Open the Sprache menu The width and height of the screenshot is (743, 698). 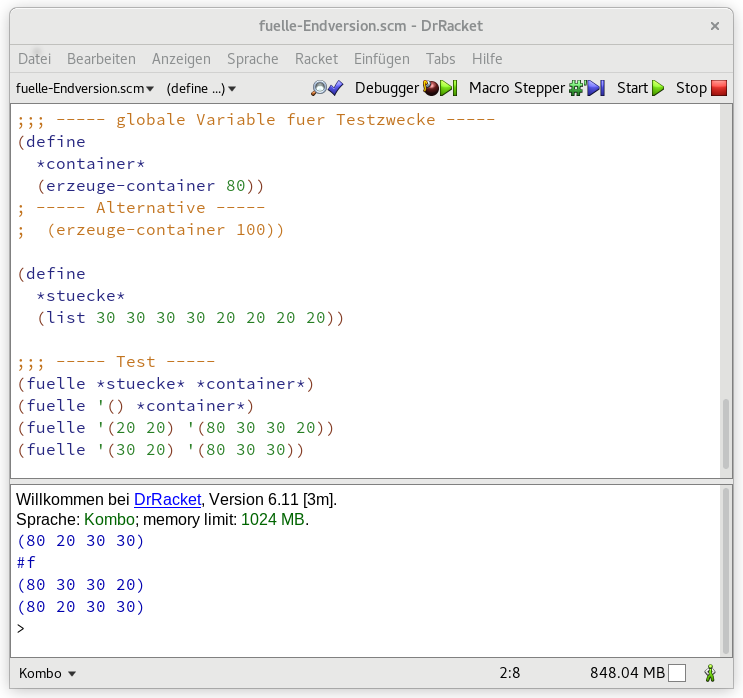(252, 59)
